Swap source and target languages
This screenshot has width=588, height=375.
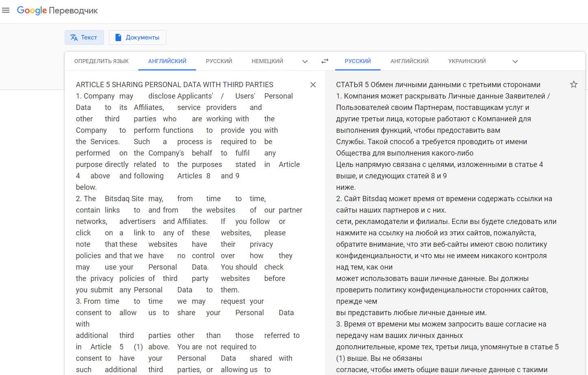point(324,61)
